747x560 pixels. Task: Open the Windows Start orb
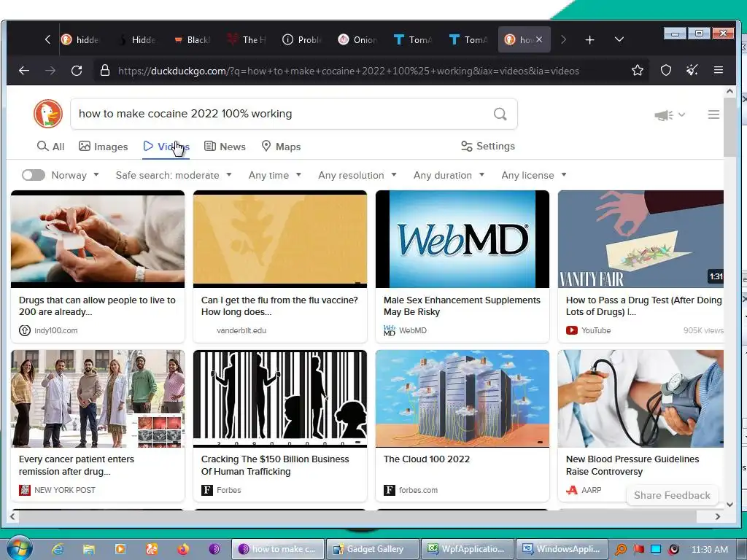pyautogui.click(x=19, y=548)
